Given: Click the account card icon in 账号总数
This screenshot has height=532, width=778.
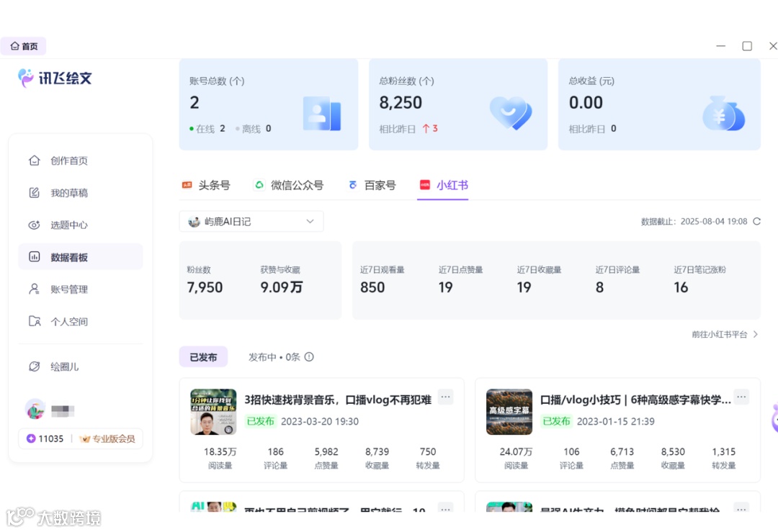Looking at the screenshot, I should 322,113.
